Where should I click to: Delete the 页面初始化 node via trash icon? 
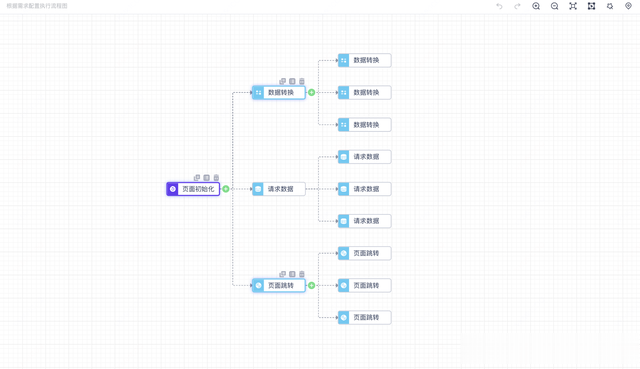[216, 178]
